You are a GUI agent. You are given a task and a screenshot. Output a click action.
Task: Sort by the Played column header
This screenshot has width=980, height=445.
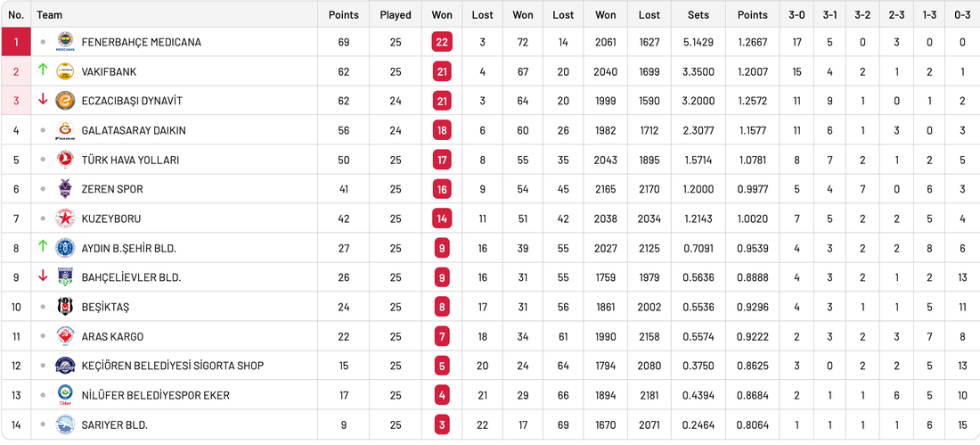(396, 14)
